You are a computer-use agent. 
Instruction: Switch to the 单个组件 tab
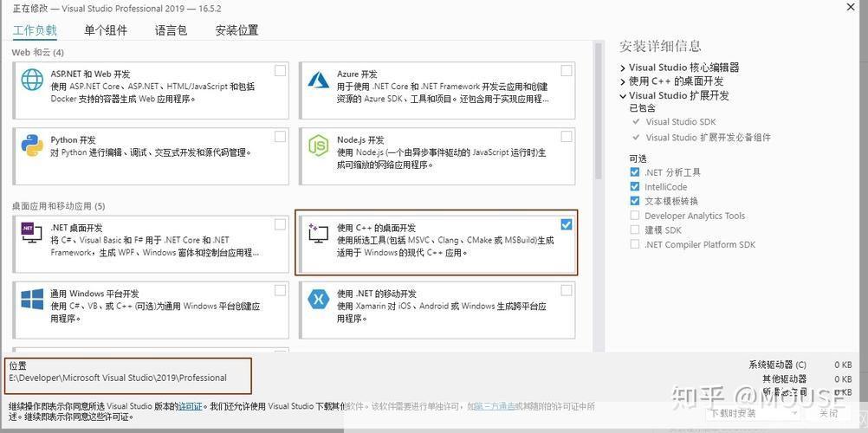click(x=106, y=30)
